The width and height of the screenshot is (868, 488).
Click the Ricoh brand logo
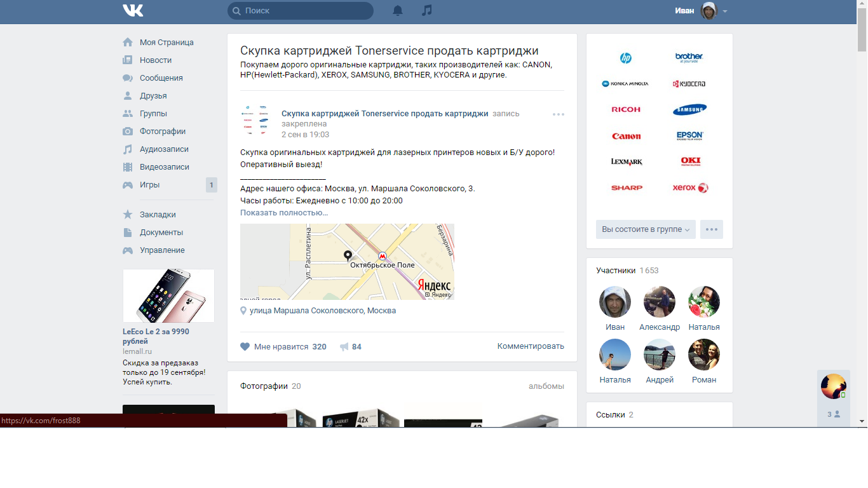626,109
